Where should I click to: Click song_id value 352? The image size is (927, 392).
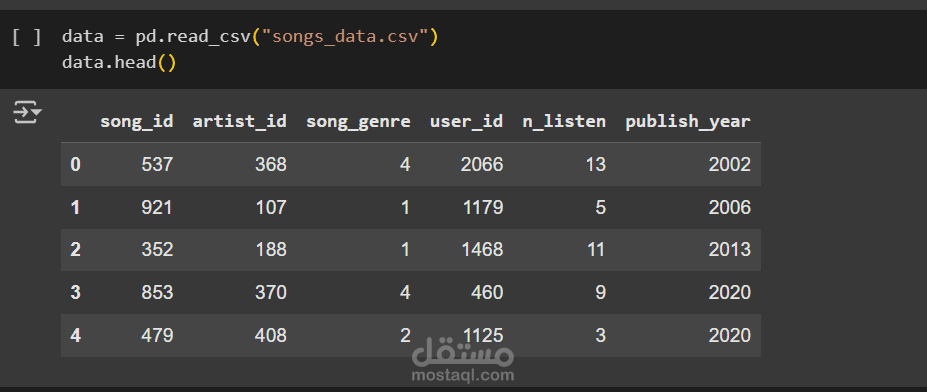(157, 250)
